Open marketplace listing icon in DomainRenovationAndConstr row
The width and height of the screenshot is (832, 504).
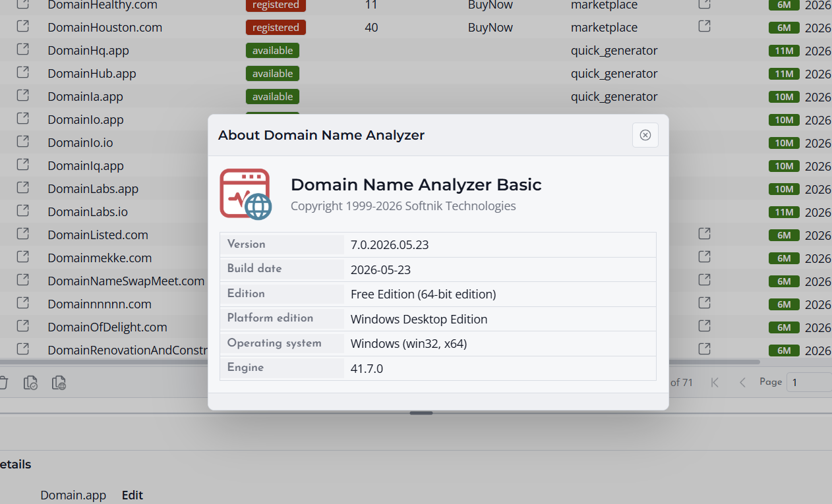[704, 349]
